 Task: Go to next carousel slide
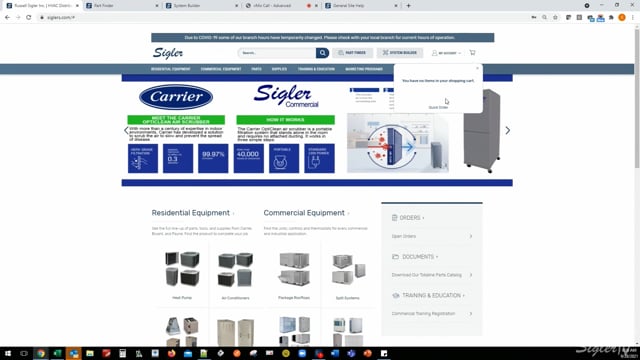(507, 130)
